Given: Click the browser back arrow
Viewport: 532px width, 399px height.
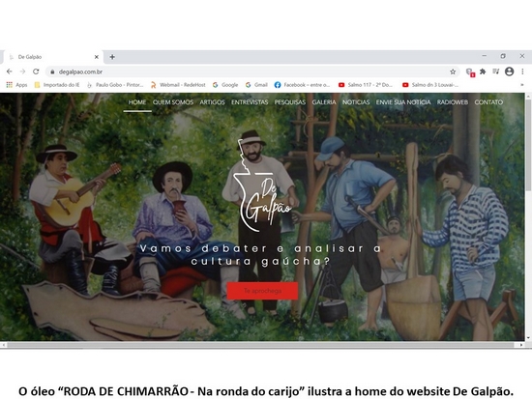Looking at the screenshot, I should point(9,71).
